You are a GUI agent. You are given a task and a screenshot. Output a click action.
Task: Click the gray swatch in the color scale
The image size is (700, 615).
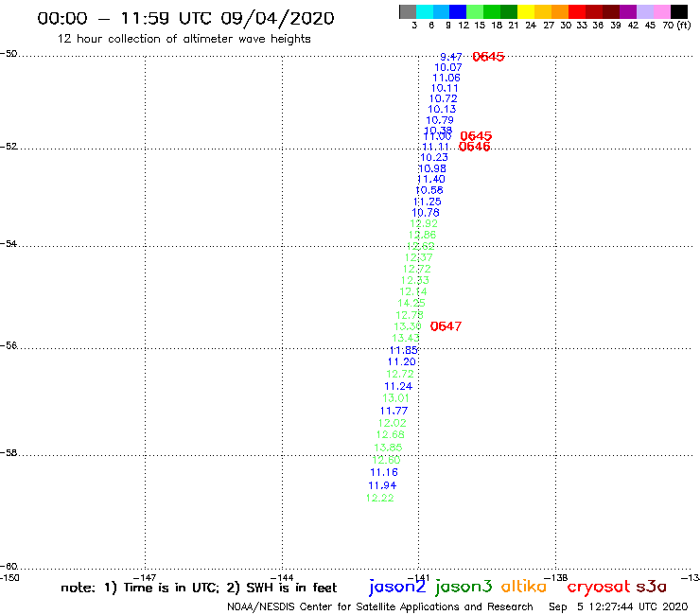[x=408, y=11]
